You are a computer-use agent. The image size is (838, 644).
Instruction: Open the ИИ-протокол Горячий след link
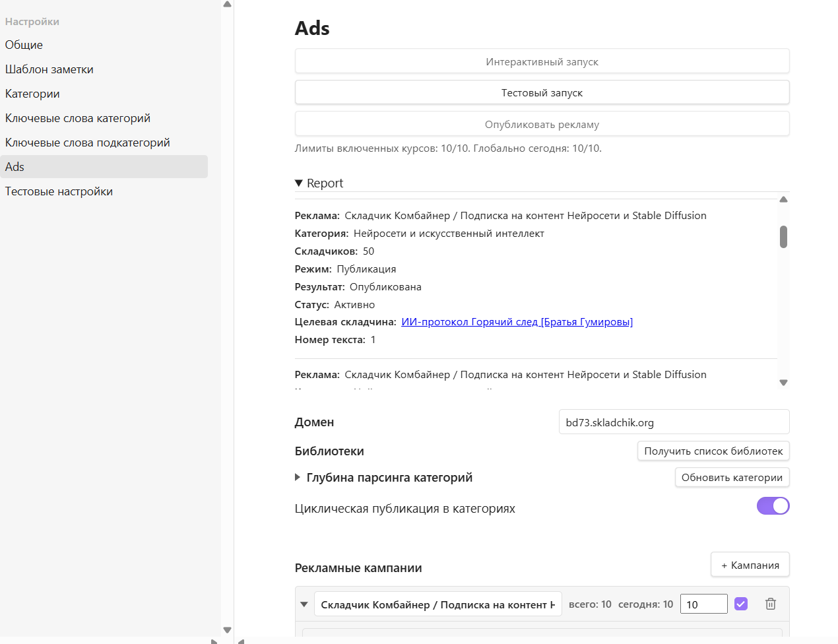tap(517, 322)
